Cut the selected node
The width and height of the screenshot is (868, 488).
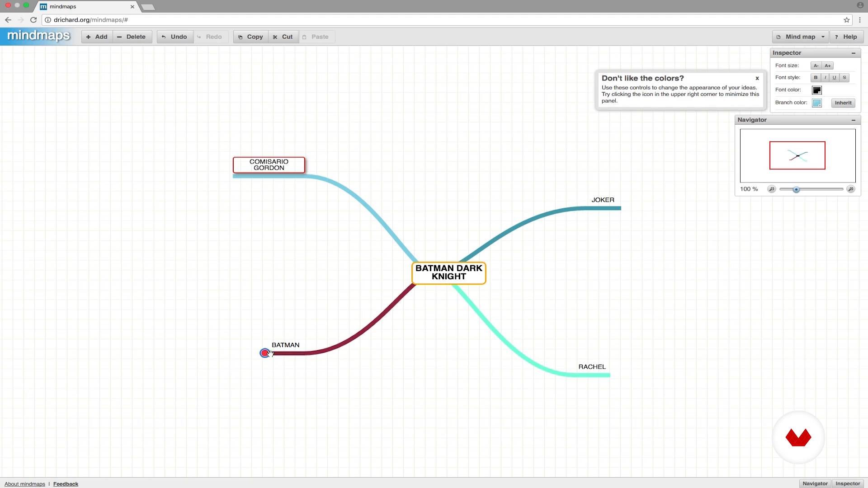pyautogui.click(x=283, y=37)
